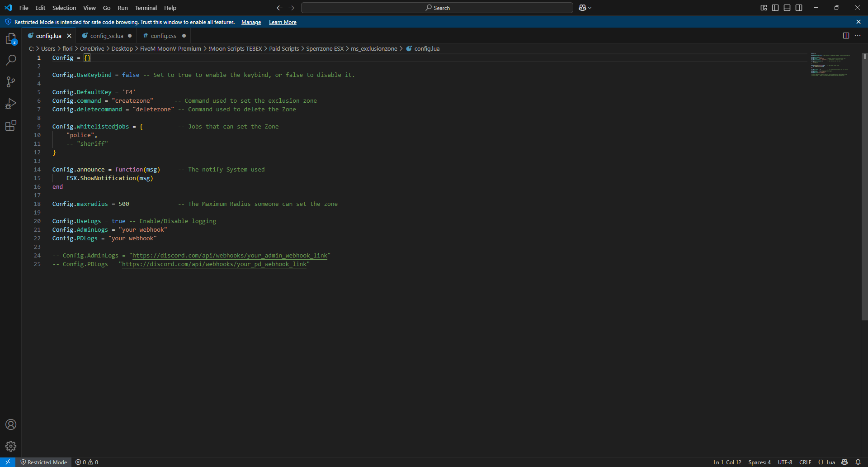Open the Copilot dropdown arrow in title bar

point(590,8)
